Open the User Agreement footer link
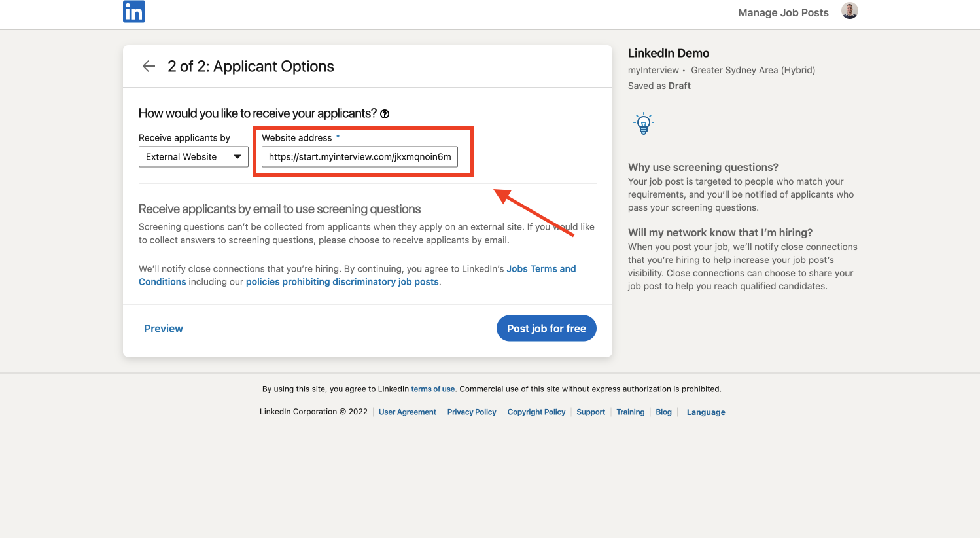 coord(407,412)
